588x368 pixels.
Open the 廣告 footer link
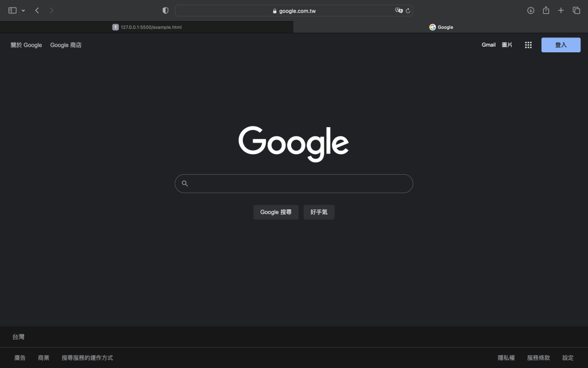20,358
